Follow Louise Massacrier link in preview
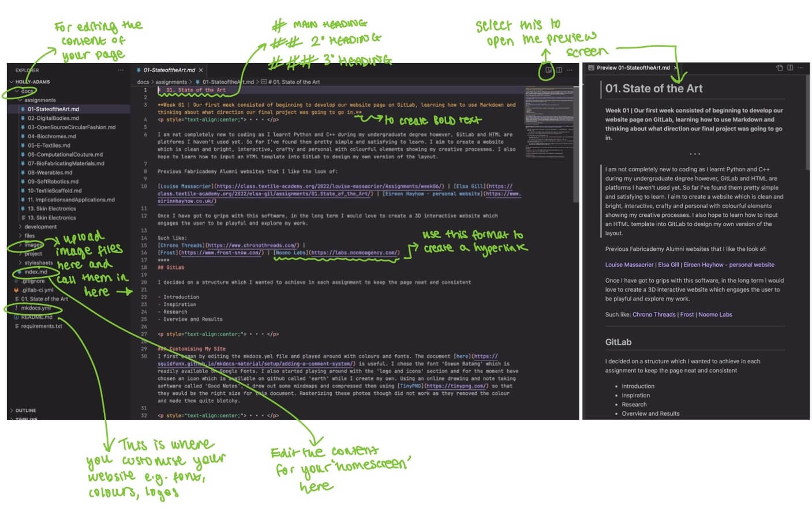 click(629, 265)
